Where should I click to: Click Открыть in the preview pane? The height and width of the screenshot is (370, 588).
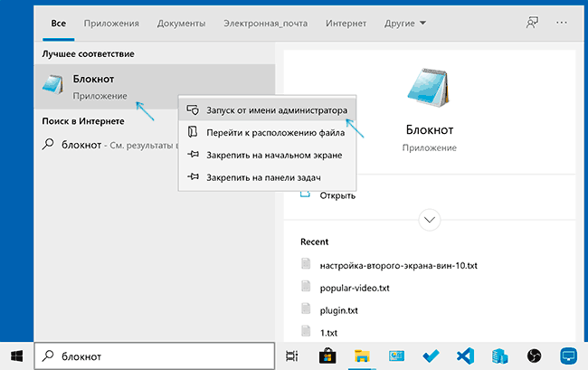pos(337,195)
